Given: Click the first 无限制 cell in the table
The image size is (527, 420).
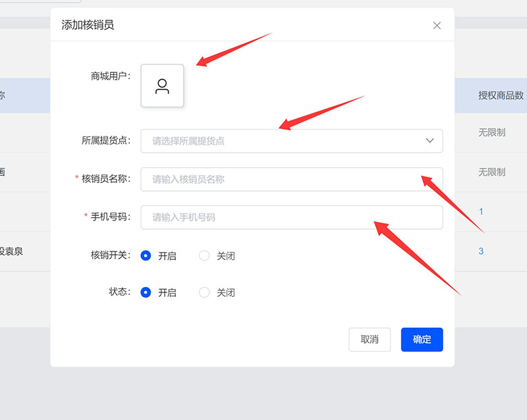Looking at the screenshot, I should point(491,132).
